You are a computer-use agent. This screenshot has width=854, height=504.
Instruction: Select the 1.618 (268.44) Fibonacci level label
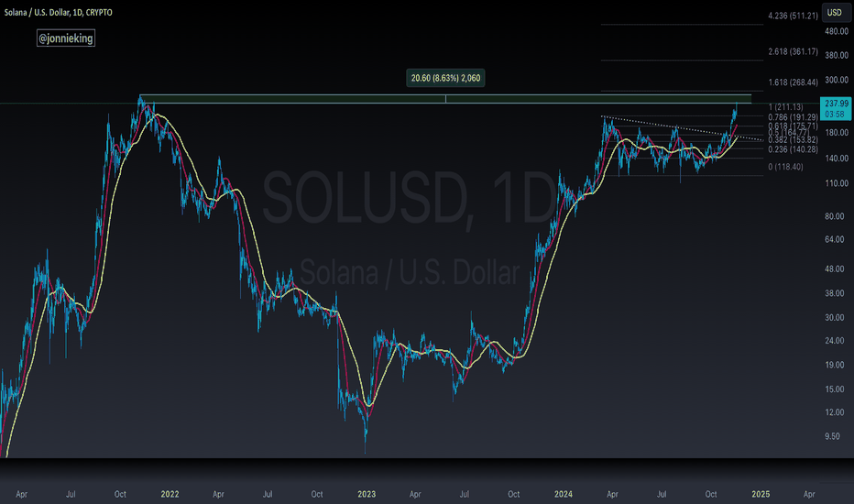pyautogui.click(x=793, y=82)
